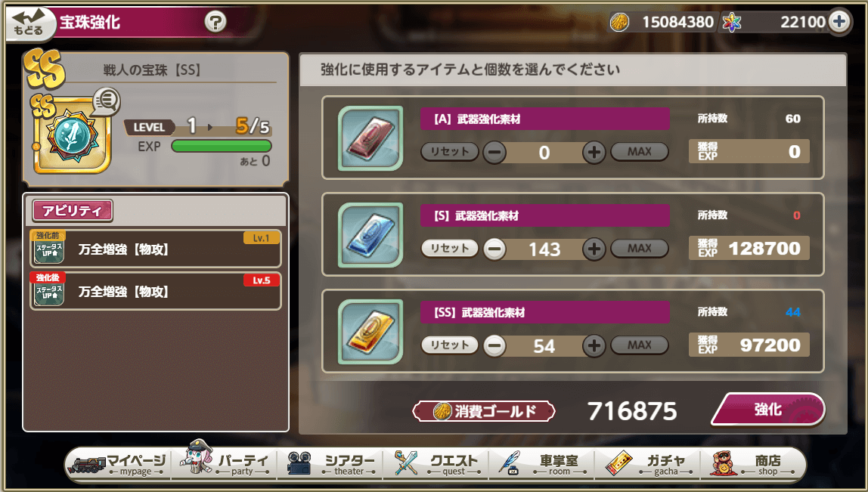
Task: Open the マイページ mypage tab
Action: [117, 464]
